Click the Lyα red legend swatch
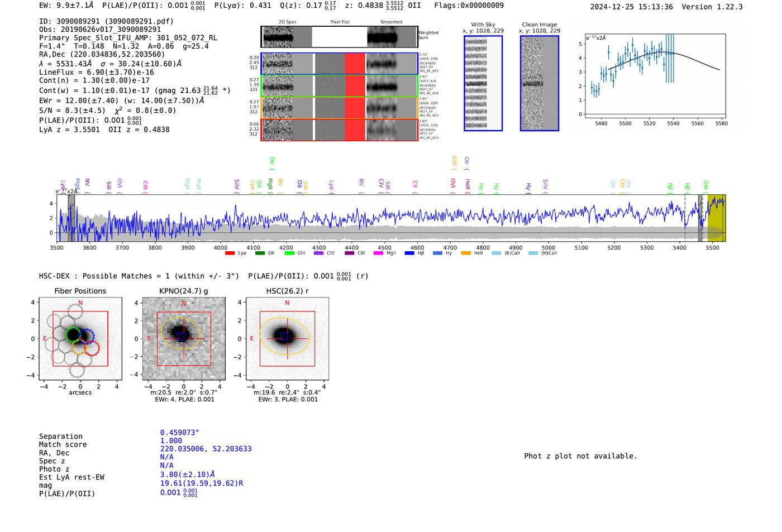Viewport: 782px width, 532px height. pyautogui.click(x=230, y=253)
